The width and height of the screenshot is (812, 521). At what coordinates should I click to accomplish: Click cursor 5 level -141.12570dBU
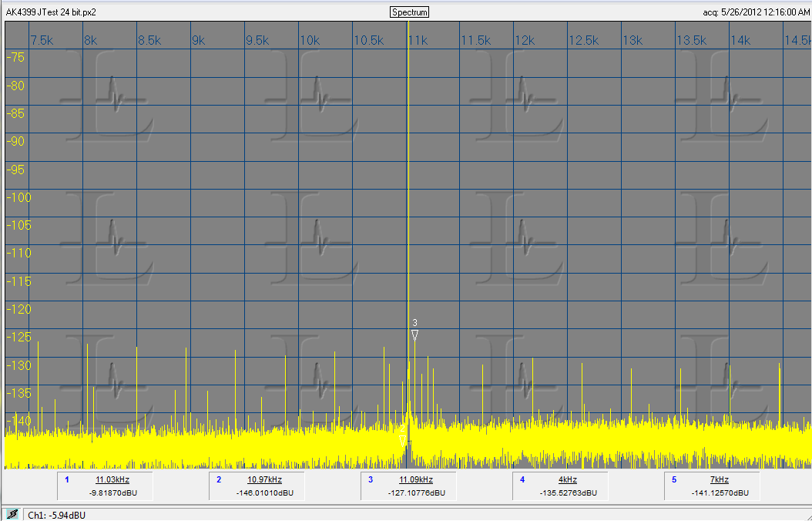pyautogui.click(x=720, y=492)
